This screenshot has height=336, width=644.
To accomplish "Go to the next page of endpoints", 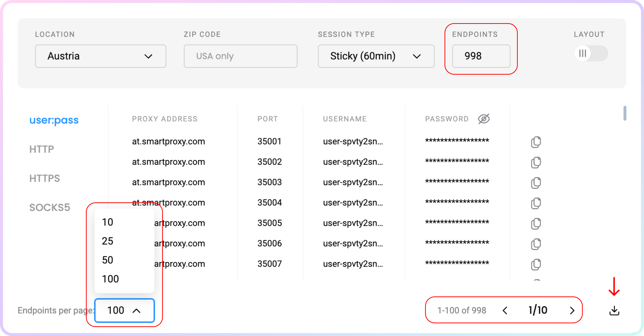I will pyautogui.click(x=572, y=310).
